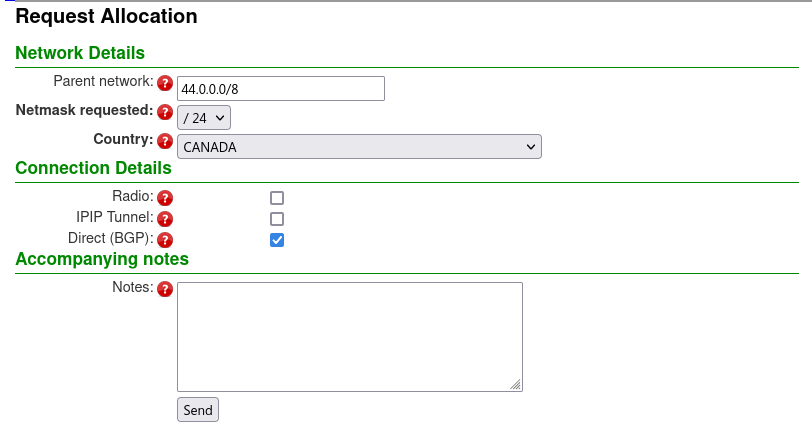Click help icon beside Netmask requested
812x433 pixels.
(x=165, y=112)
